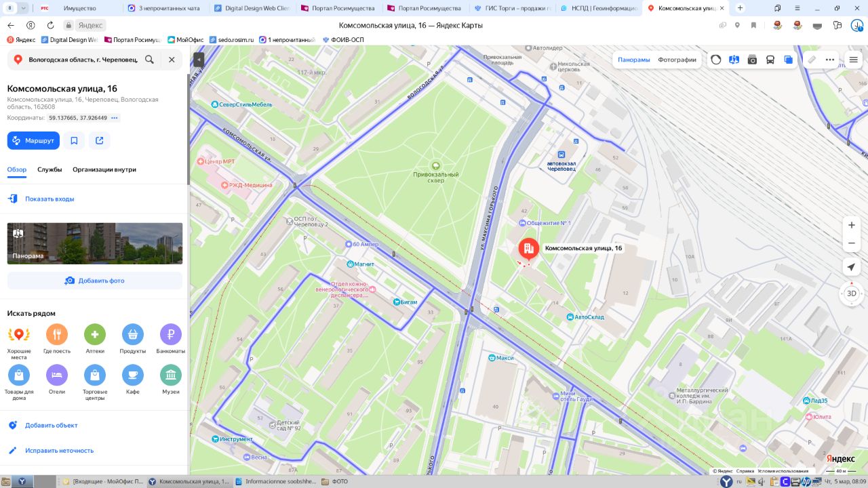The width and height of the screenshot is (868, 488).
Task: Click the red Комсомольская улица, 16 pin
Action: coord(529,249)
